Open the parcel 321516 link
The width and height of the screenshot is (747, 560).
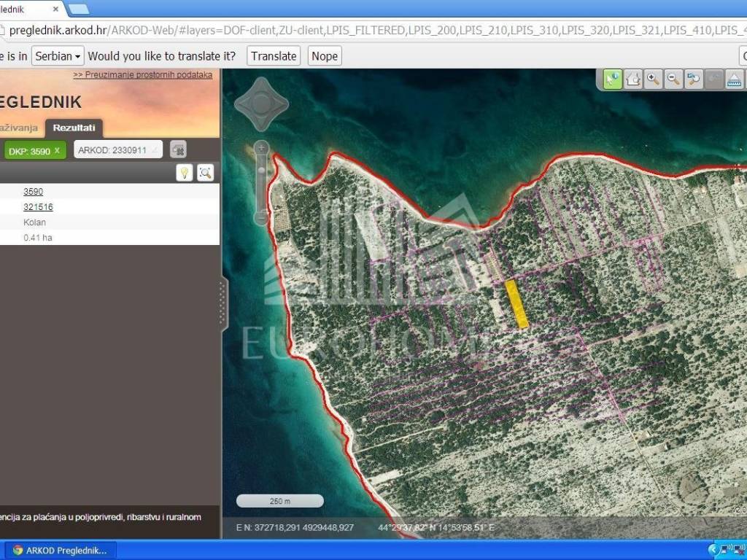38,207
